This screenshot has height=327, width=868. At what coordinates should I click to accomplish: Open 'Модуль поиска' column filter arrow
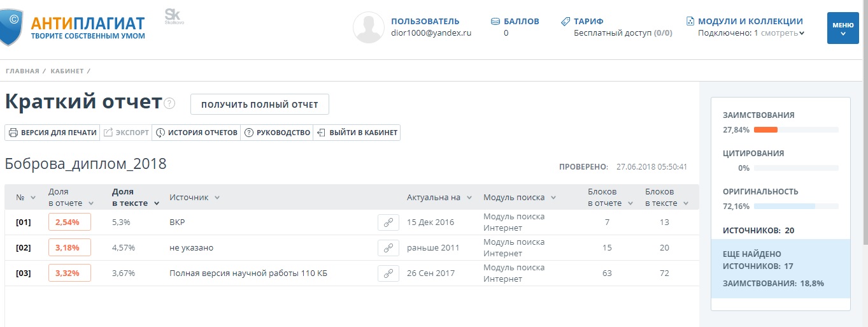point(553,198)
